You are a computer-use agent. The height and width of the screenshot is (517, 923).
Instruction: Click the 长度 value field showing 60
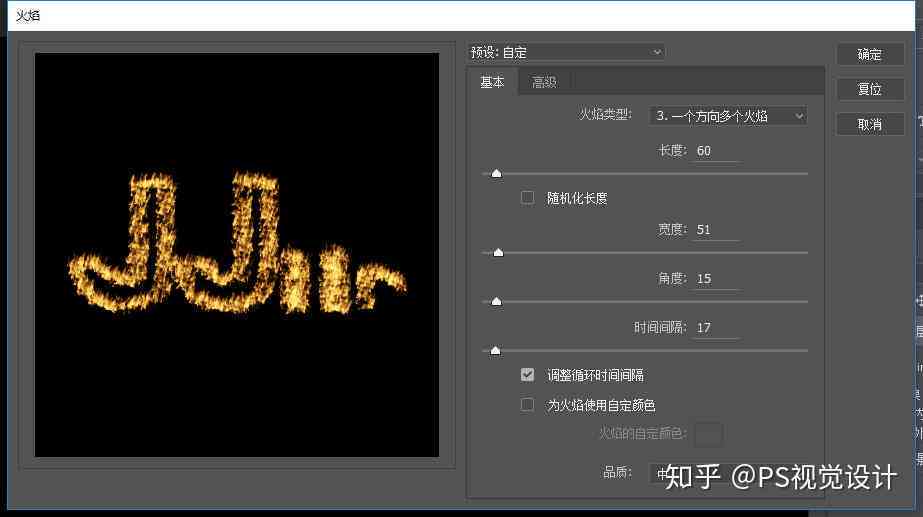pos(716,151)
